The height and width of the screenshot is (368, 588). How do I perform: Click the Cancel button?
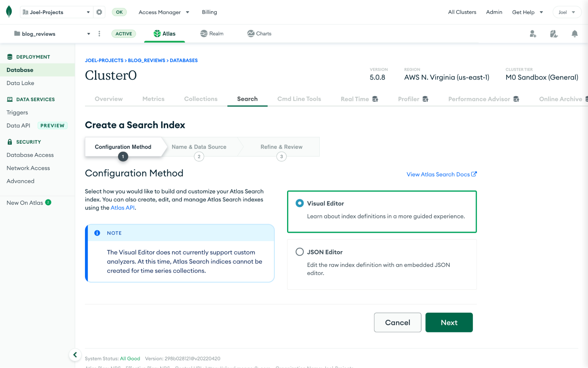click(x=397, y=322)
